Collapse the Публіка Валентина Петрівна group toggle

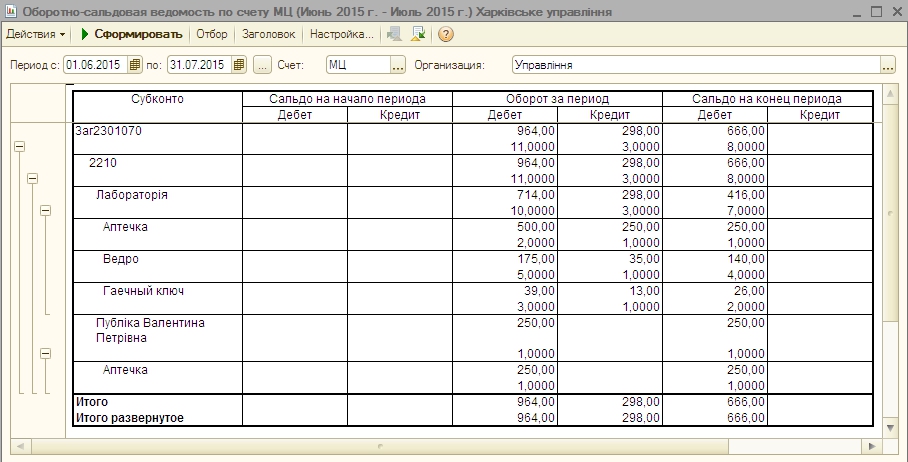pyautogui.click(x=45, y=354)
